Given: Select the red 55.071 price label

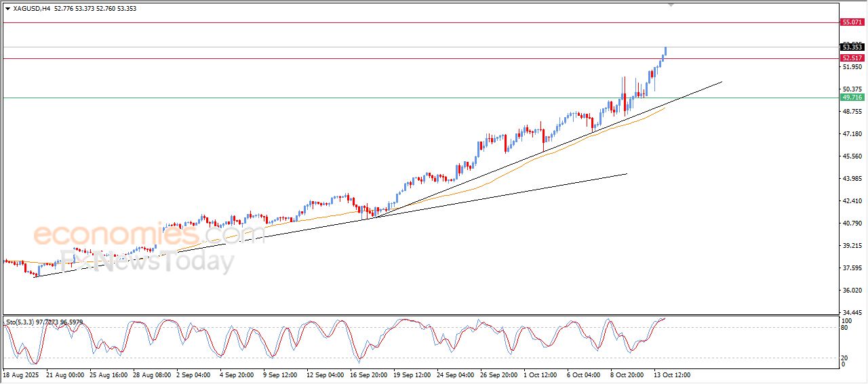Looking at the screenshot, I should tap(852, 22).
